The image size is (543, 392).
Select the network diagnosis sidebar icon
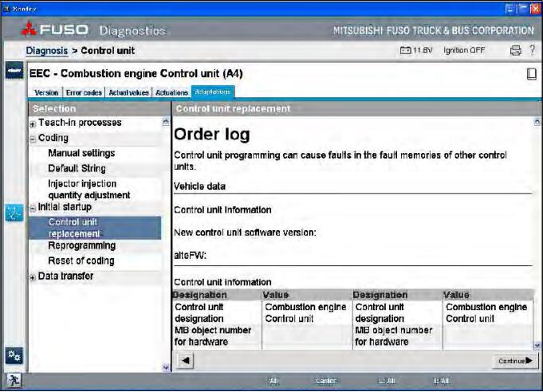[14, 213]
